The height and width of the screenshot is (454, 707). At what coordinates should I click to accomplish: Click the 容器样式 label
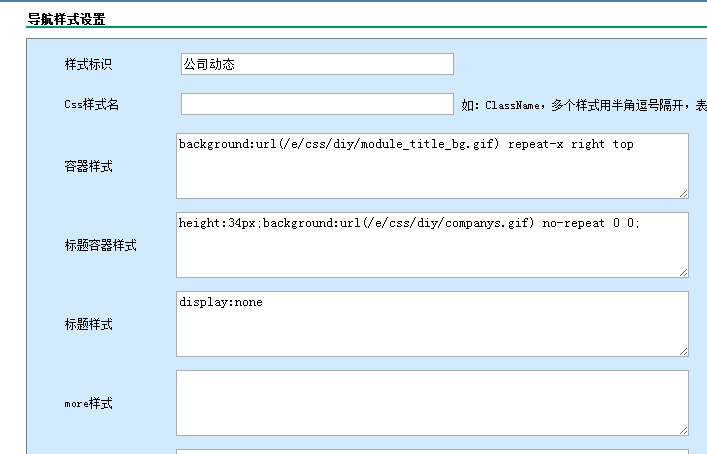click(88, 166)
